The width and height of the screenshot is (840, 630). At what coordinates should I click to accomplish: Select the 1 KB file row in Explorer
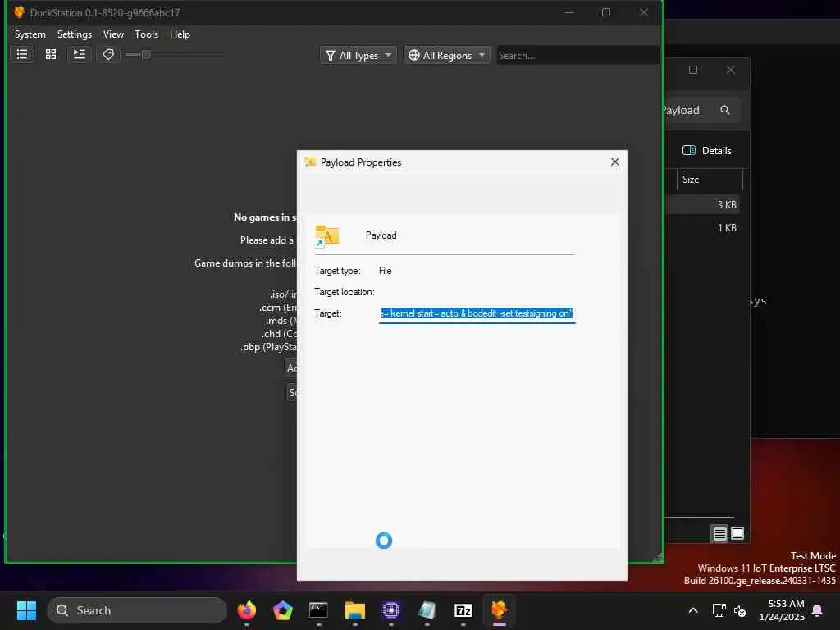point(702,228)
